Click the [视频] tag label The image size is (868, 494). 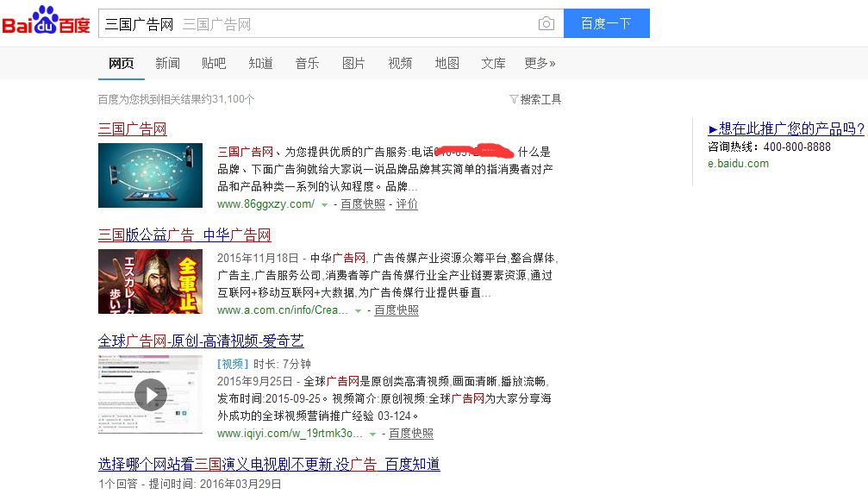pyautogui.click(x=233, y=364)
